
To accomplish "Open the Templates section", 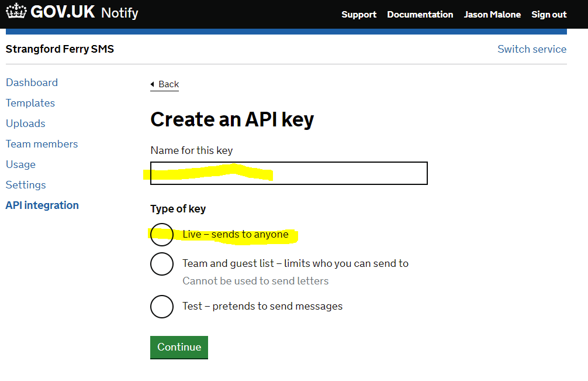I will (x=30, y=103).
